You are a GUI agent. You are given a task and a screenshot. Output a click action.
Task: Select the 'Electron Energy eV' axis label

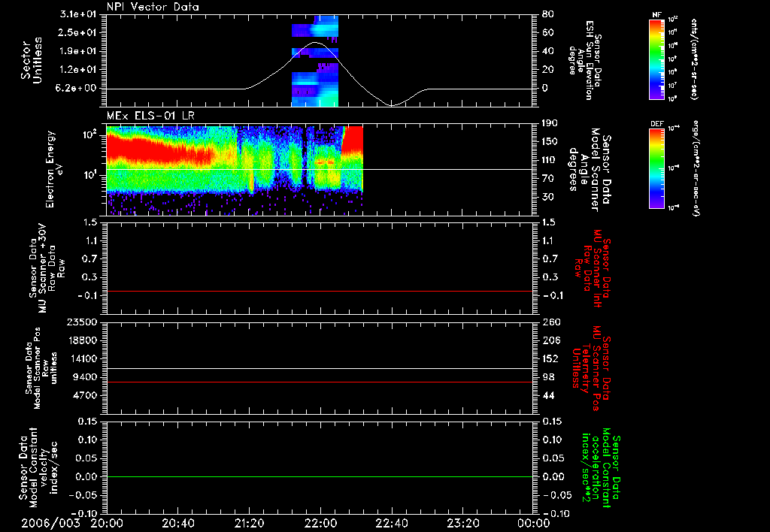[x=53, y=169]
